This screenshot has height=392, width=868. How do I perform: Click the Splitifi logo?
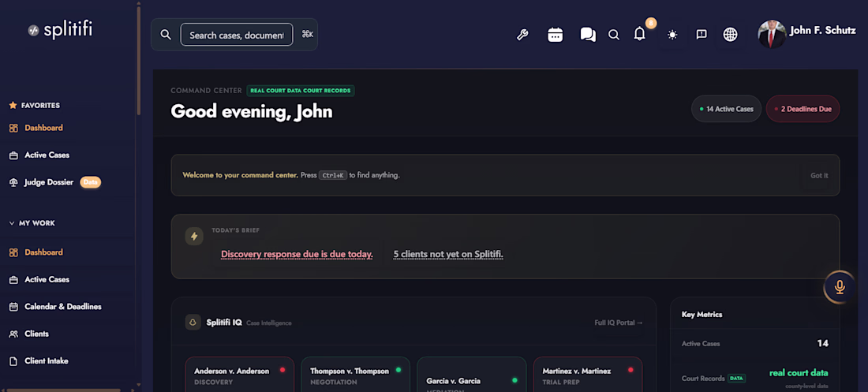(x=60, y=31)
